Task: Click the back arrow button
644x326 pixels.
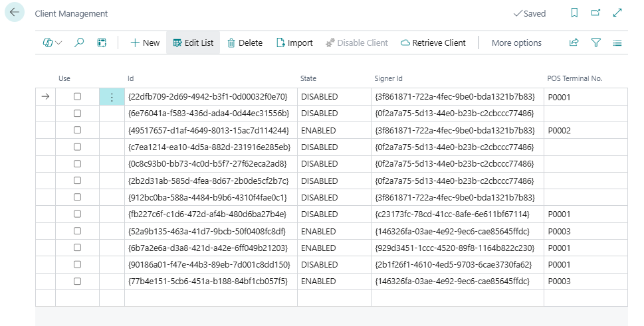Action: click(x=15, y=13)
